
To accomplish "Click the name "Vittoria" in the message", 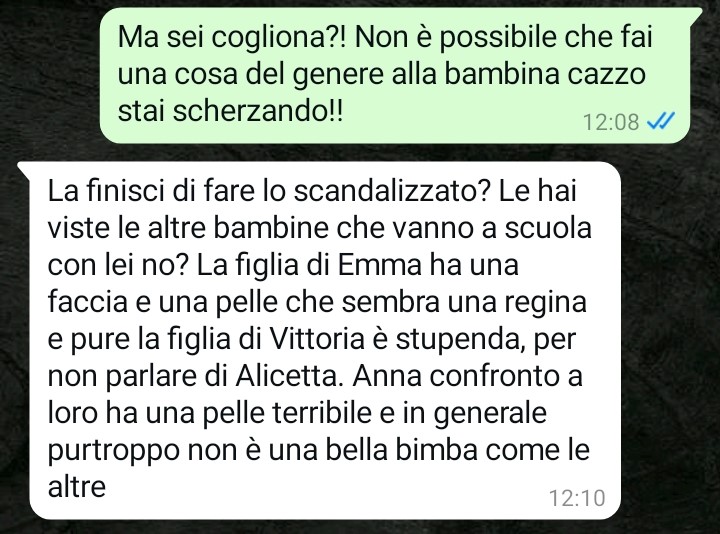I will pos(316,339).
